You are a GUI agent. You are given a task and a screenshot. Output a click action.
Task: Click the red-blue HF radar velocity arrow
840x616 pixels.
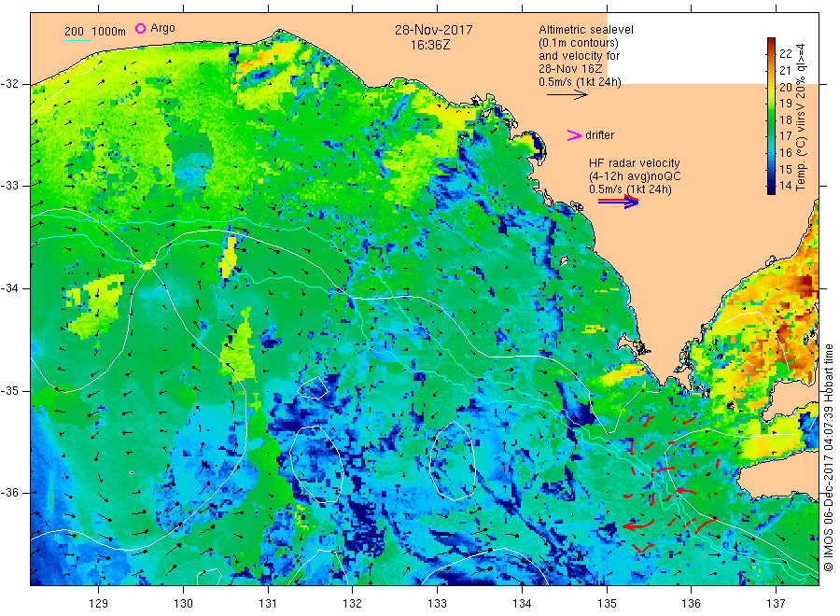click(618, 202)
